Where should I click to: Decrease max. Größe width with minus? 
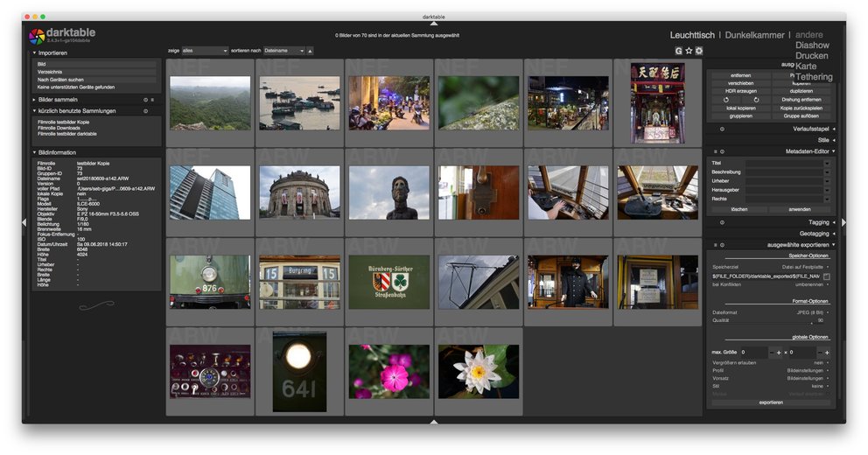(x=772, y=352)
